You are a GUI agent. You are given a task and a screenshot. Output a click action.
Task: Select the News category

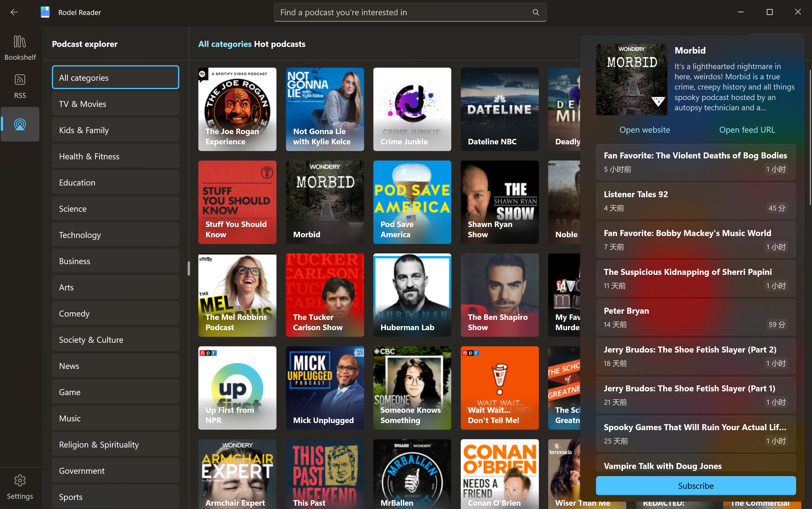[115, 366]
